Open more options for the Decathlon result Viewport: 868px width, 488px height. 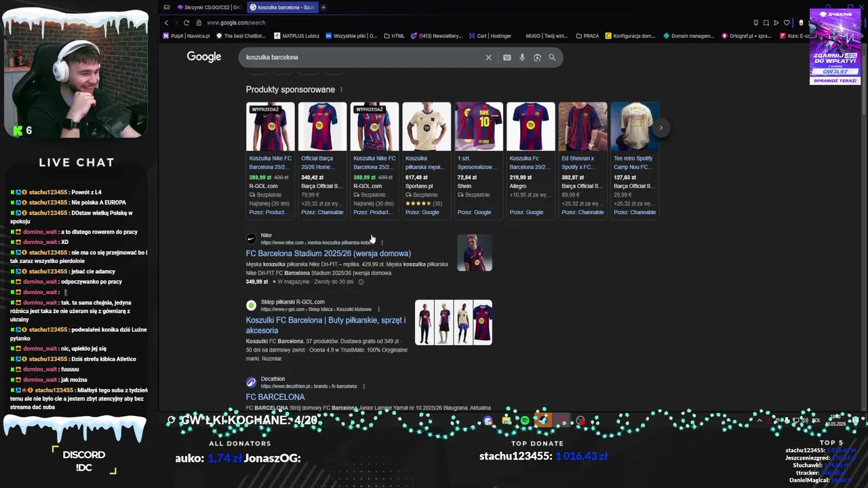click(364, 386)
